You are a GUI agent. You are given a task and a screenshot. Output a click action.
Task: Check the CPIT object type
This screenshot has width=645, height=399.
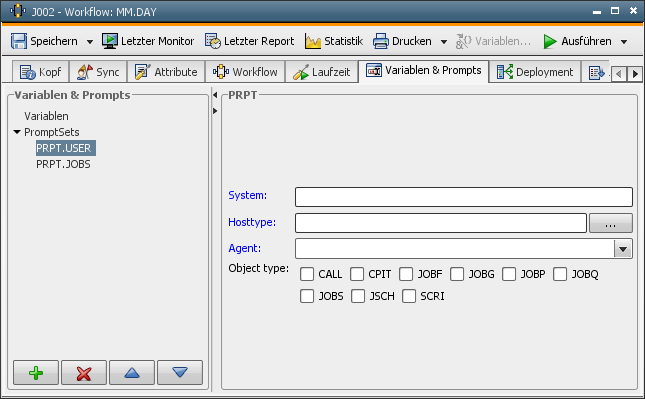(357, 274)
